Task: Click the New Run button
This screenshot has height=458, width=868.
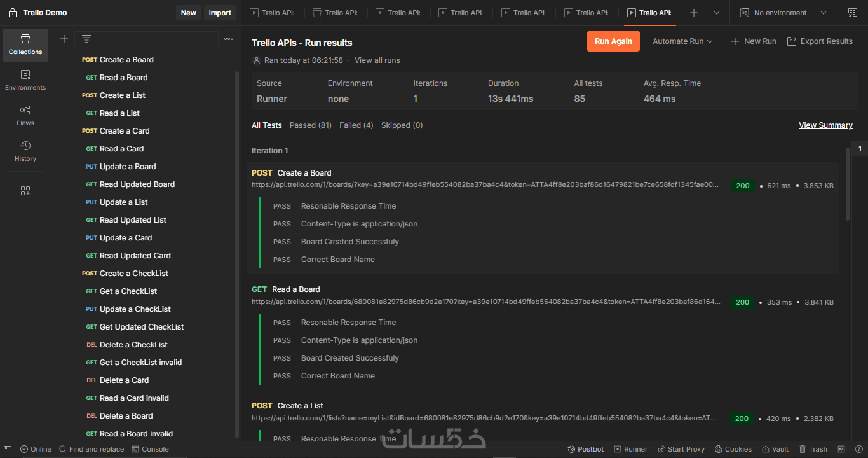Action: point(754,41)
